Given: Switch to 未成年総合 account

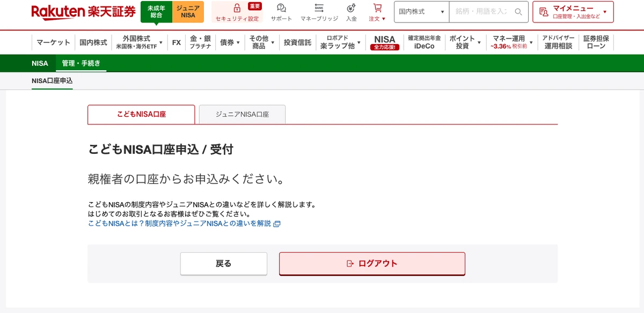Looking at the screenshot, I should pyautogui.click(x=156, y=12).
